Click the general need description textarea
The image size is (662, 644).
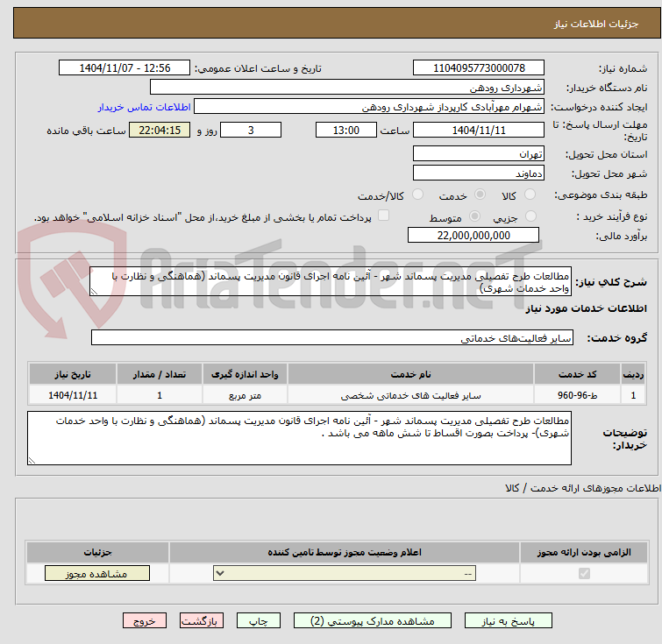coord(331,281)
